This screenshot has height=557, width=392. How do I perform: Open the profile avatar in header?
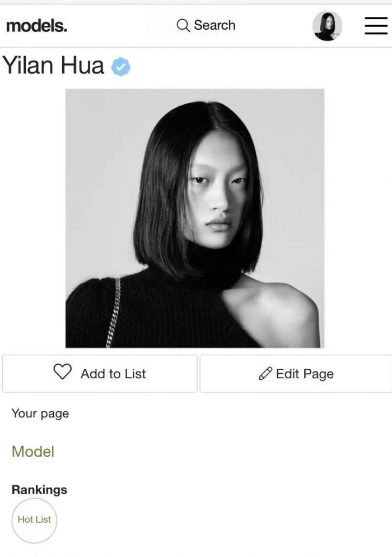[x=327, y=26]
